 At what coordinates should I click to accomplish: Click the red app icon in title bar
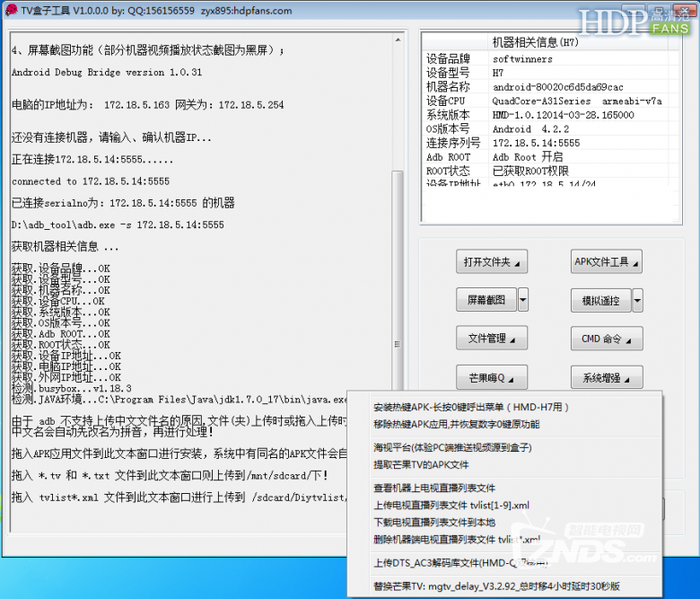pos(11,10)
